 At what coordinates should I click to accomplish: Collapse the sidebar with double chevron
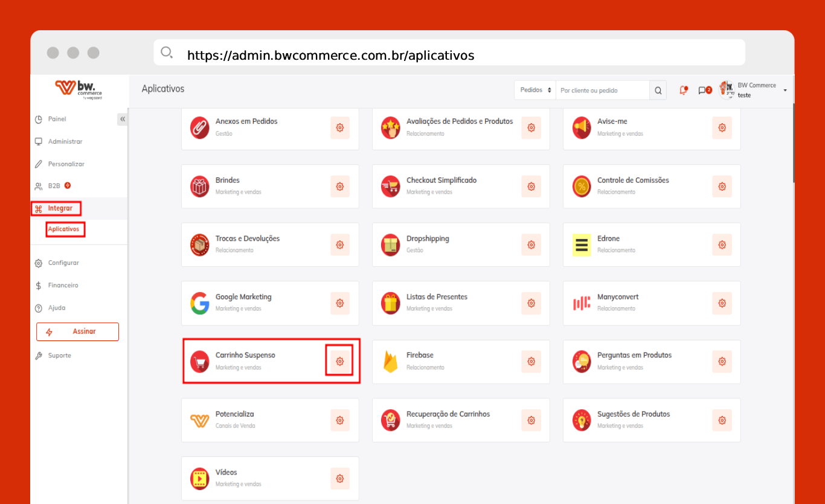click(x=123, y=120)
